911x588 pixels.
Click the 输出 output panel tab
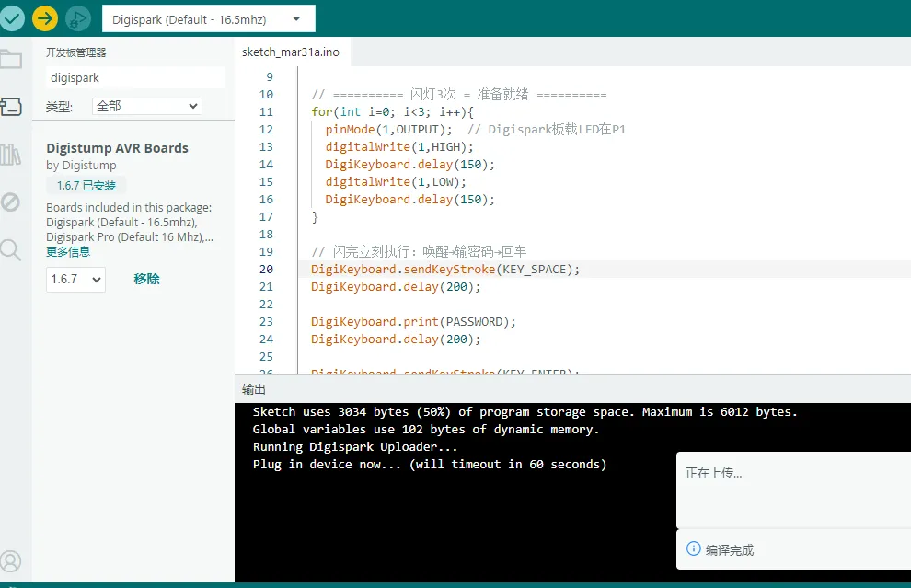coord(253,389)
